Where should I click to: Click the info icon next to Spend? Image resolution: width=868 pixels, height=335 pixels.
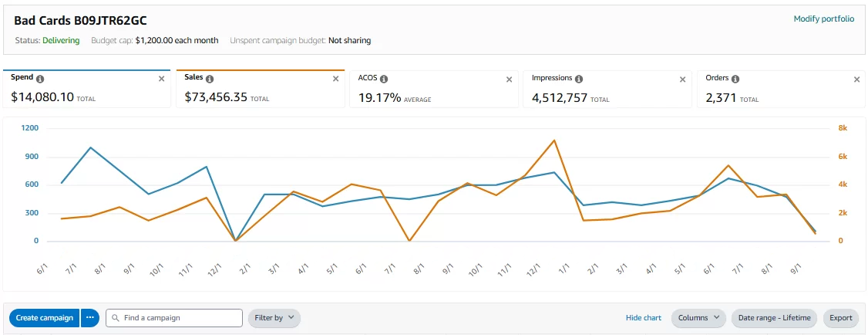[40, 79]
